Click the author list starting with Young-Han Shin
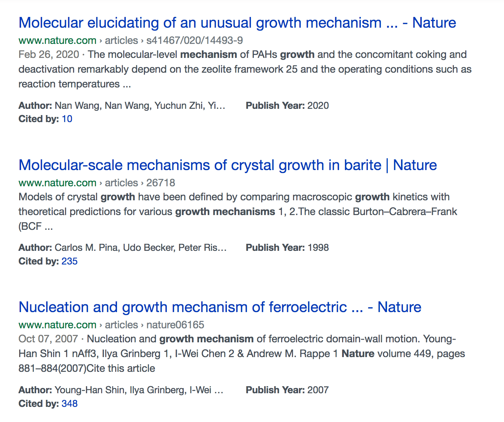This screenshot has width=504, height=422. click(139, 390)
